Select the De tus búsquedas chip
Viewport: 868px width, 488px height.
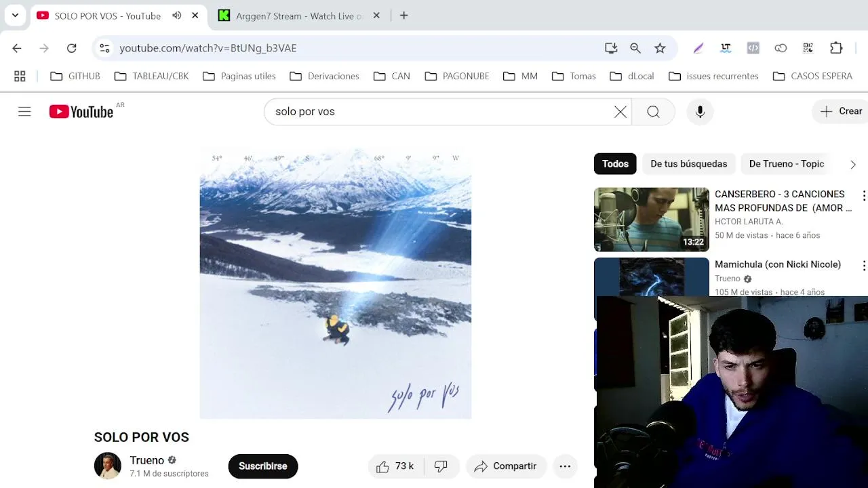pos(689,164)
